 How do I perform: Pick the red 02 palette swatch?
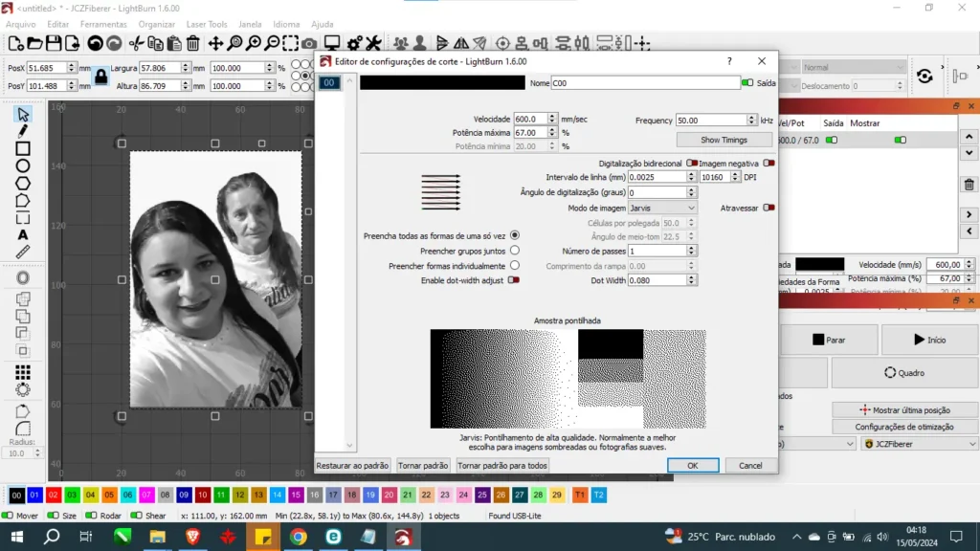pyautogui.click(x=54, y=495)
